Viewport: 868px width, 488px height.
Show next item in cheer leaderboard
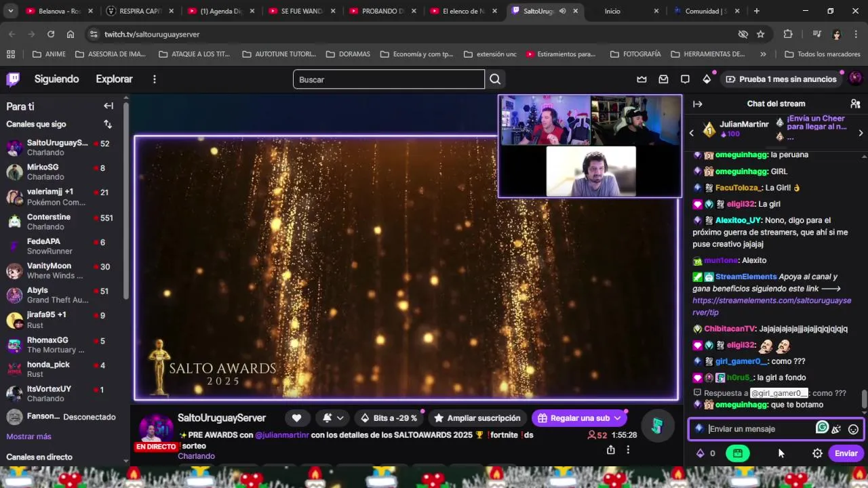click(861, 134)
